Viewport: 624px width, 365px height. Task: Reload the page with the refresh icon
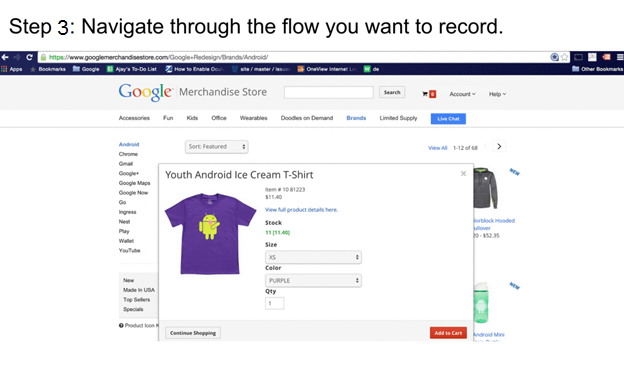(29, 57)
